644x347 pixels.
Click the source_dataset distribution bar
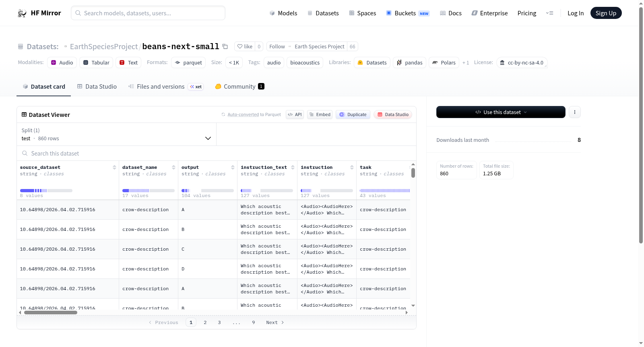pos(46,191)
